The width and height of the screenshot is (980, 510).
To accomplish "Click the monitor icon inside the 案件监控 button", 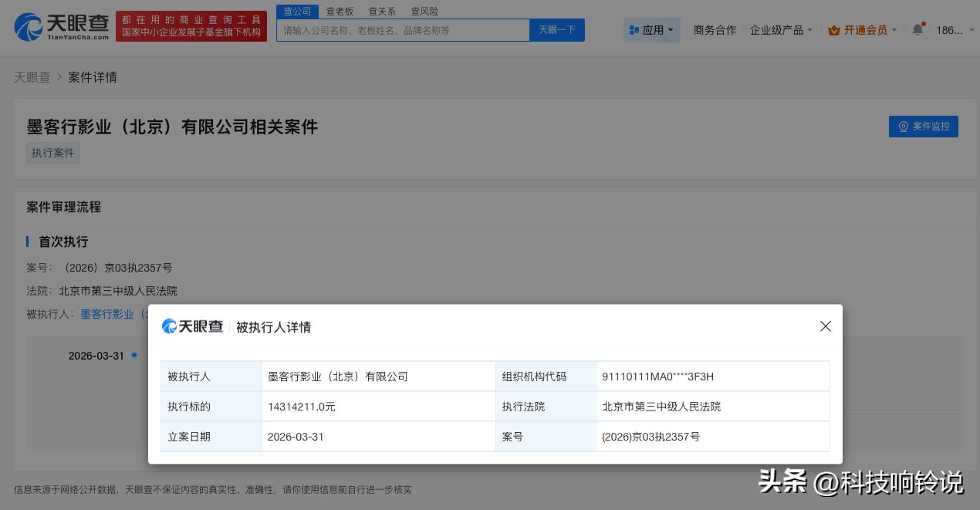I will [x=904, y=127].
